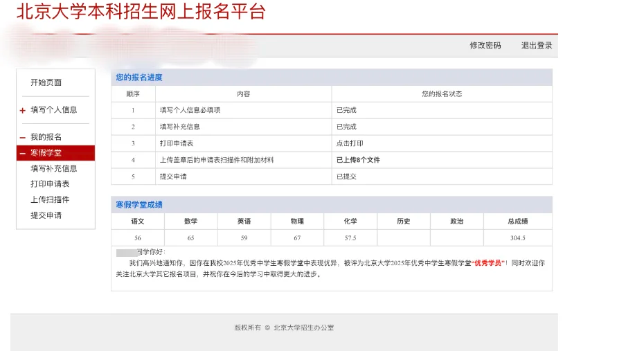Viewport: 644px width, 351px height.
Task: Click the 数学 score header
Action: (x=191, y=222)
